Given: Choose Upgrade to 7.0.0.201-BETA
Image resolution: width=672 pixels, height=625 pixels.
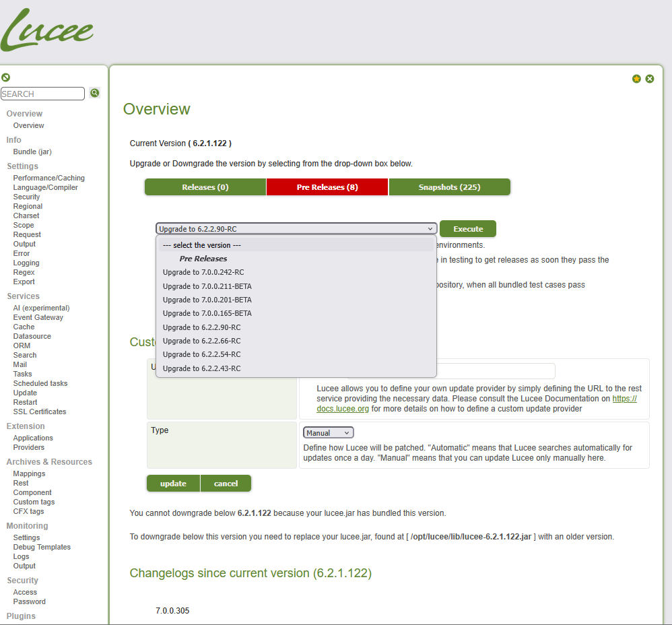Looking at the screenshot, I should coord(296,300).
